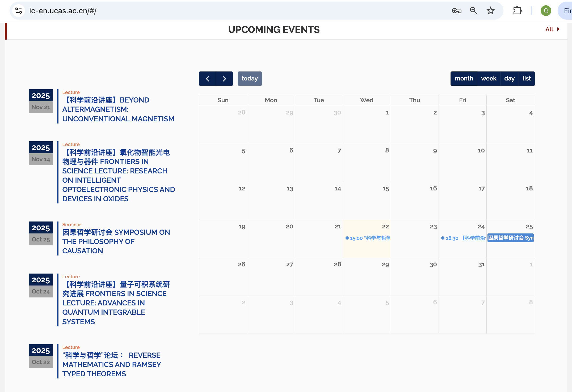Viewport: 572px width, 392px height.
Task: Switch calendar to week view
Action: [x=489, y=79]
